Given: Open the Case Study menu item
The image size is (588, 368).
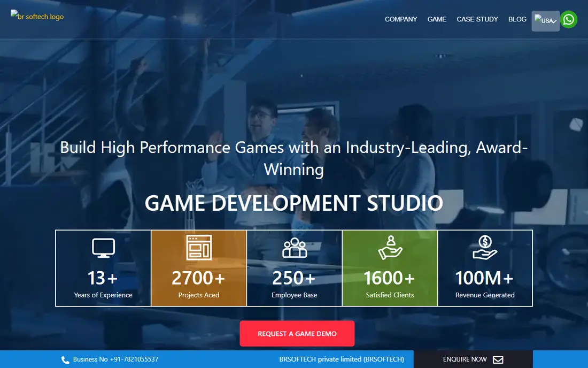Looking at the screenshot, I should pyautogui.click(x=477, y=19).
